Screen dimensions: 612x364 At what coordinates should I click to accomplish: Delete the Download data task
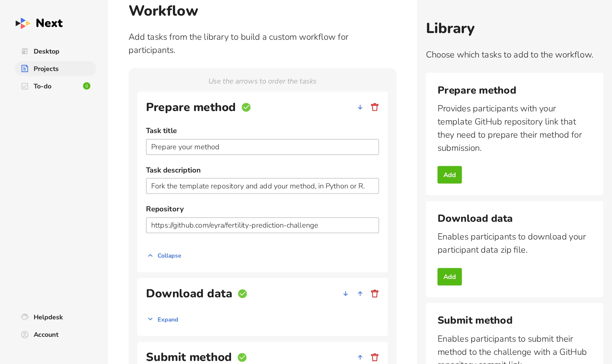[x=375, y=294]
